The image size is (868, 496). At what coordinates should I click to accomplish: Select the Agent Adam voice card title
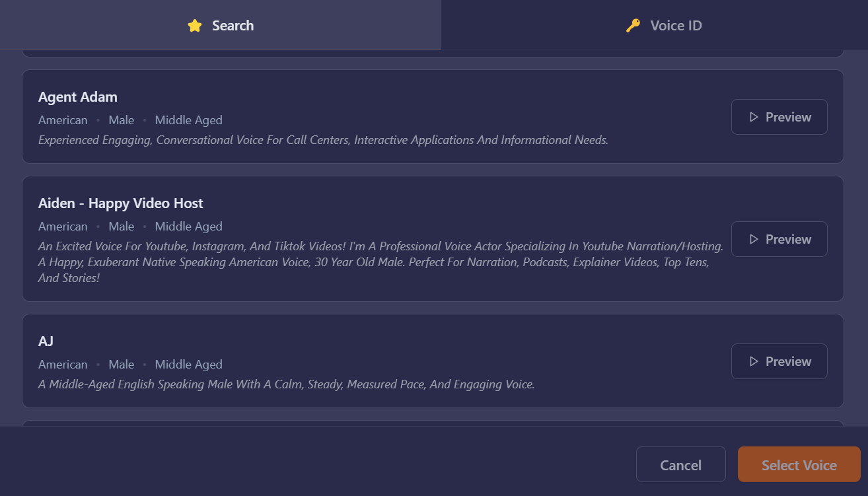[x=78, y=97]
